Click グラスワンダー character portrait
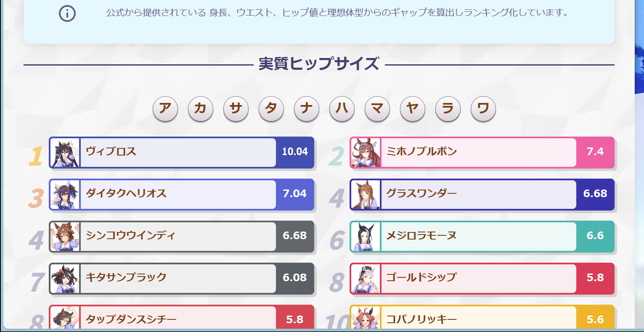The height and width of the screenshot is (332, 644). (365, 195)
